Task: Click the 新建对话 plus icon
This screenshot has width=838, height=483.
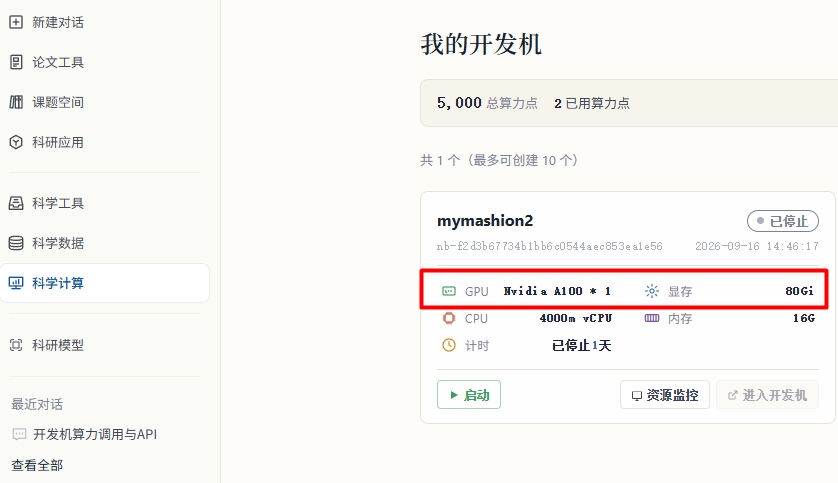Action: click(16, 22)
